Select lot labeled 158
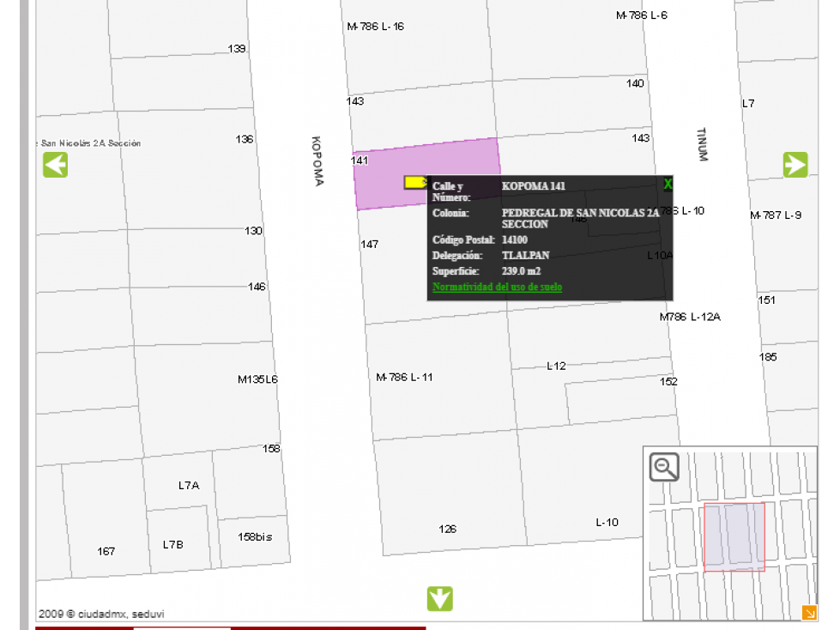This screenshot has height=630, width=840. click(x=271, y=448)
